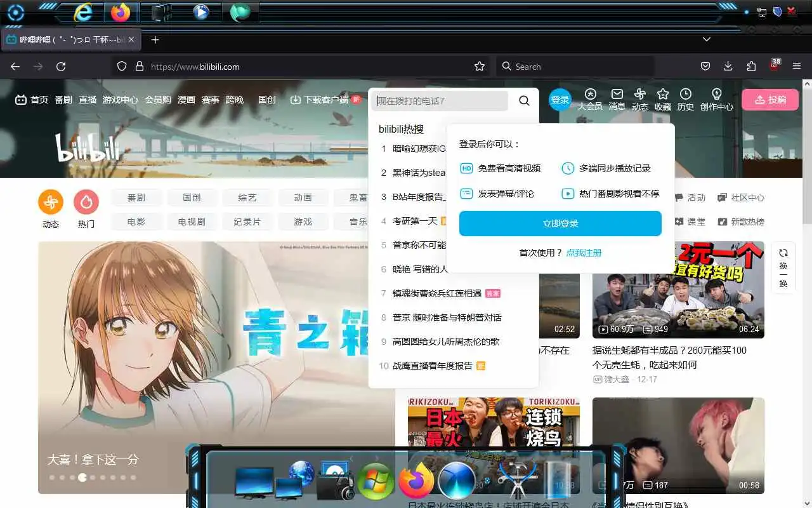Click the Firefox icon in bottom dock

(x=416, y=480)
